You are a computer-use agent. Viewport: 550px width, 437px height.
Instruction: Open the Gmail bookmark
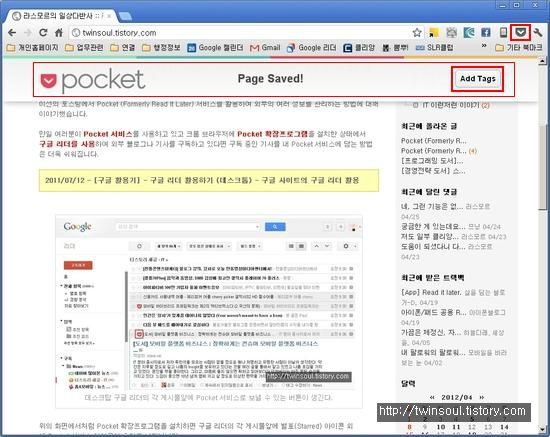265,48
